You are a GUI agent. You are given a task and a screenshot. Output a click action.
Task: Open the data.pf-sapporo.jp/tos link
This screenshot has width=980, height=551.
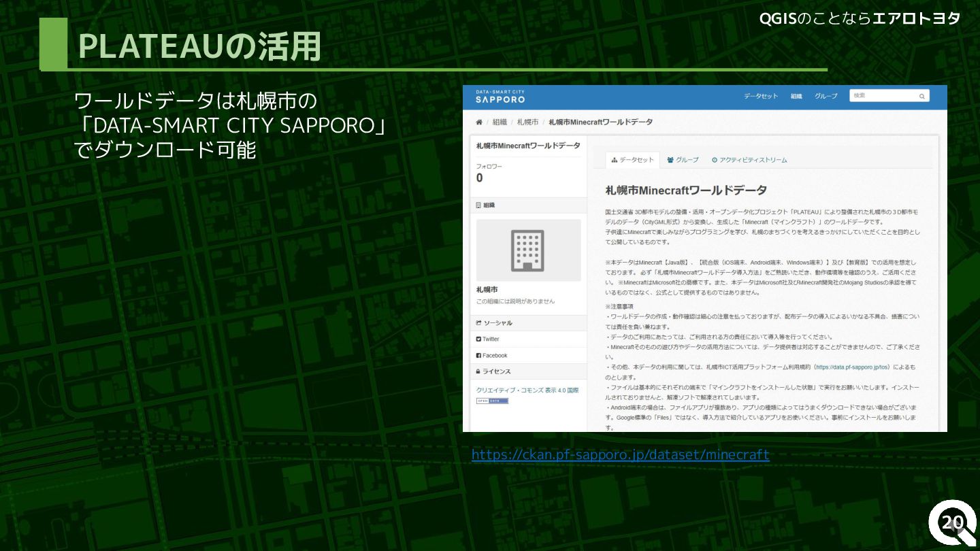tap(852, 367)
